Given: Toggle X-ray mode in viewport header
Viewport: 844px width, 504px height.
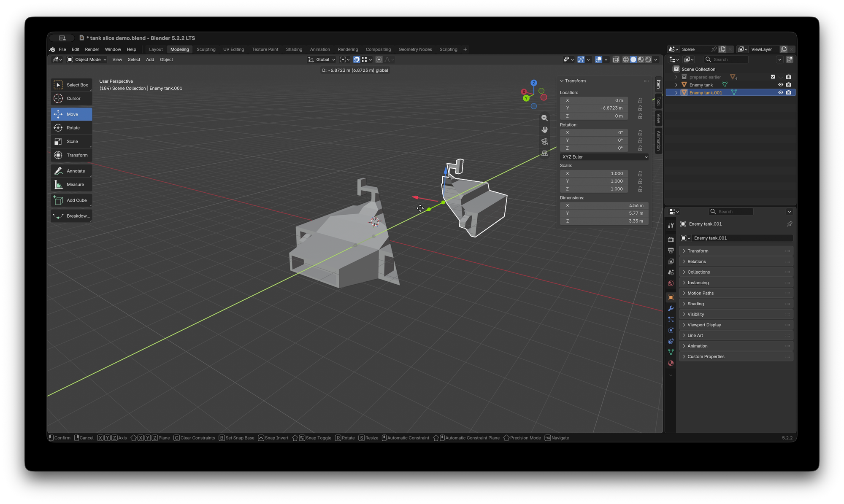Looking at the screenshot, I should point(616,59).
